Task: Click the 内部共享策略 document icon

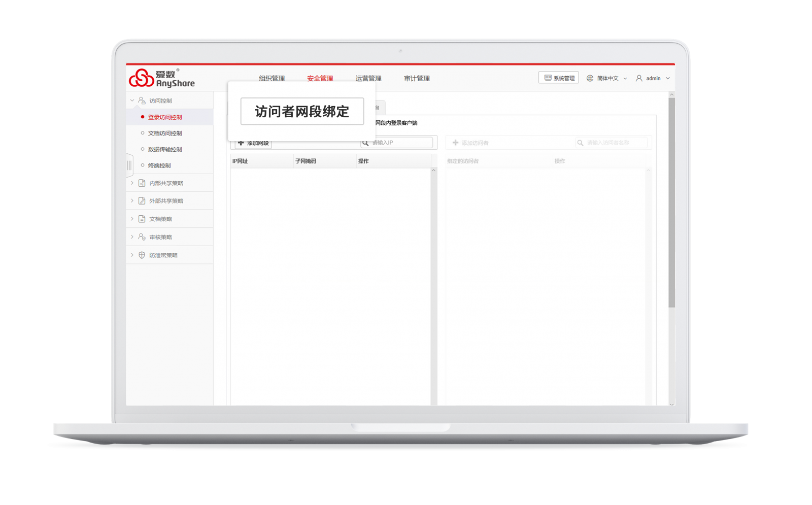Action: [x=142, y=183]
